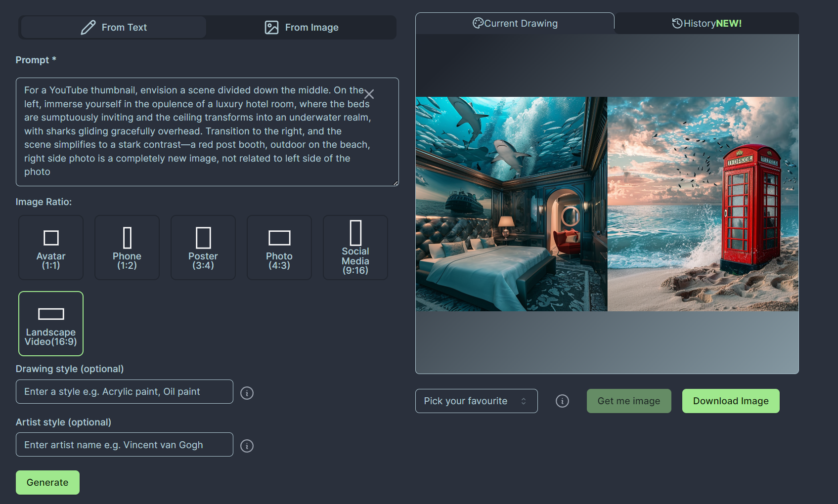The width and height of the screenshot is (838, 504).
Task: Click the Download Image button
Action: tap(731, 401)
